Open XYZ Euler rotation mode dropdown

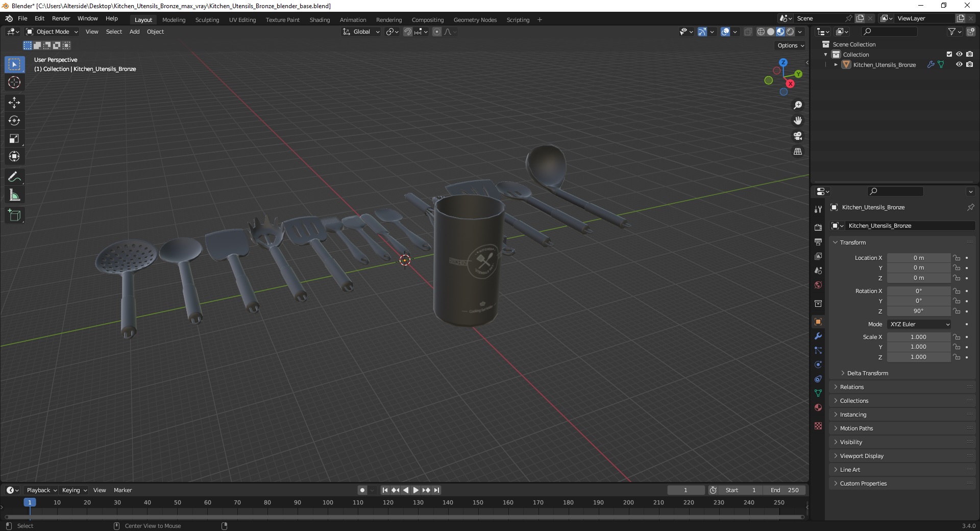tap(919, 324)
